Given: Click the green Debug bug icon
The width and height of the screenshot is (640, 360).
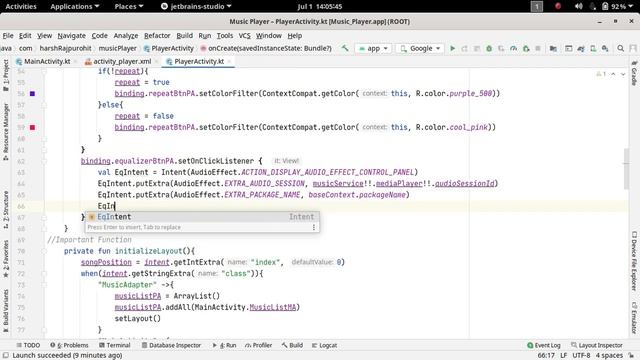Looking at the screenshot, I should point(489,48).
